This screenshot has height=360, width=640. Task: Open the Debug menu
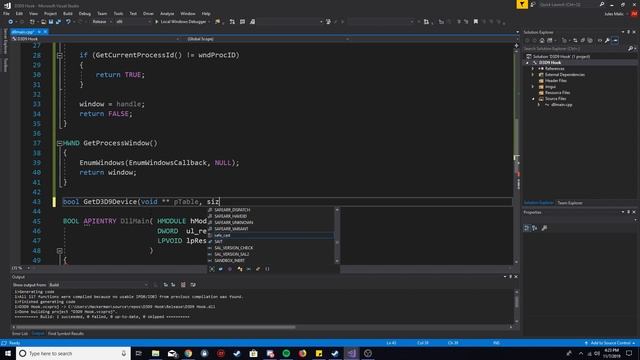click(84, 13)
